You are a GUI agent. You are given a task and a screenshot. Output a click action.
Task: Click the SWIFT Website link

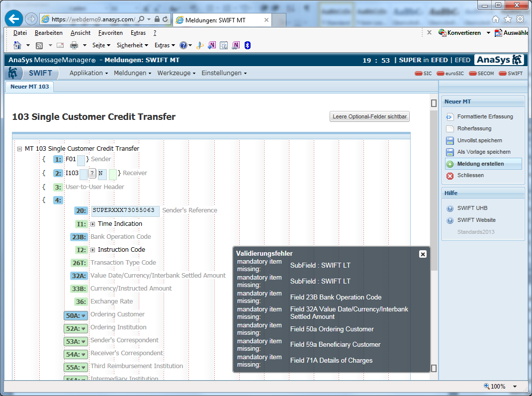point(476,220)
